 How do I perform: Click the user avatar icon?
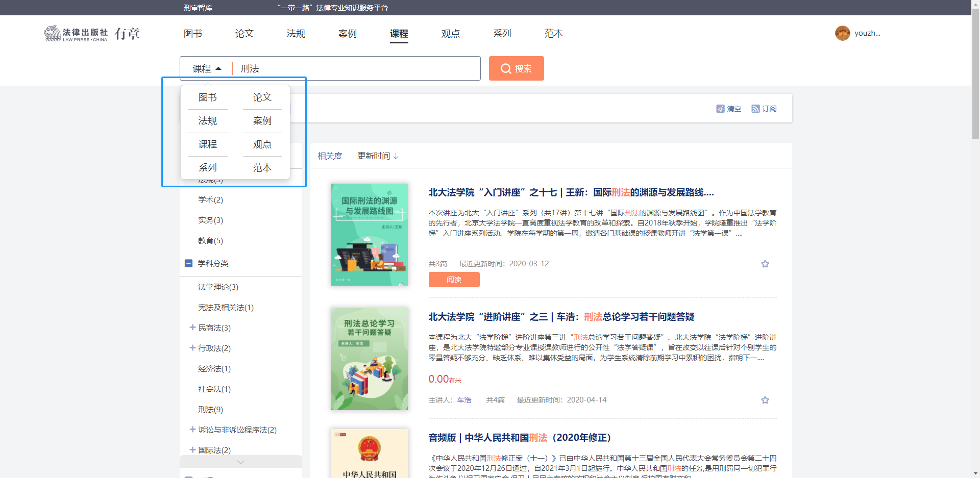(842, 33)
